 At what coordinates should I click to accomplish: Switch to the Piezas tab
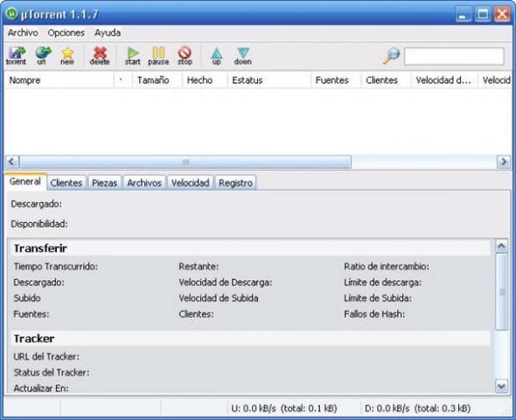click(x=104, y=183)
